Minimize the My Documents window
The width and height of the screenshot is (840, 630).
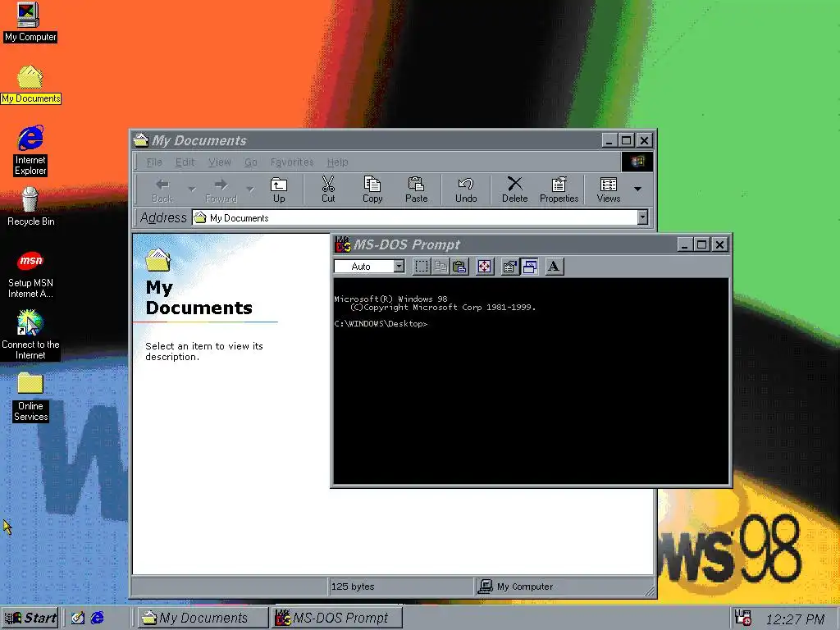[x=609, y=140]
